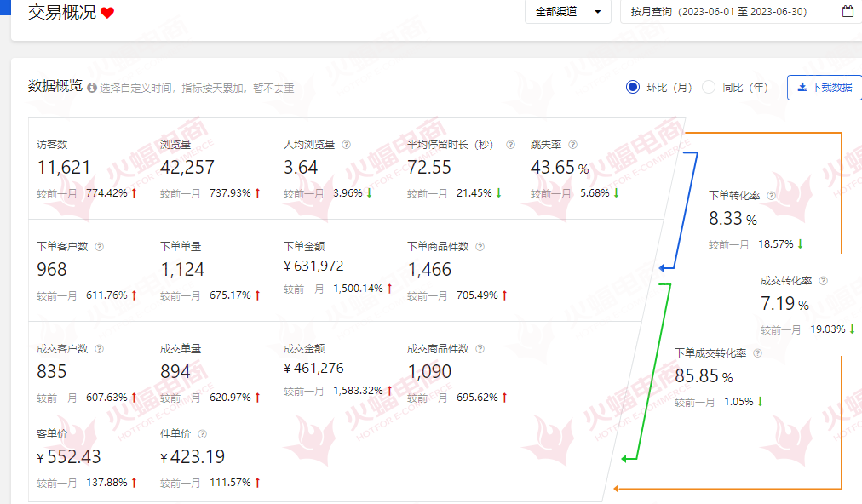
Task: Click the 下载数据 download button
Action: click(824, 87)
